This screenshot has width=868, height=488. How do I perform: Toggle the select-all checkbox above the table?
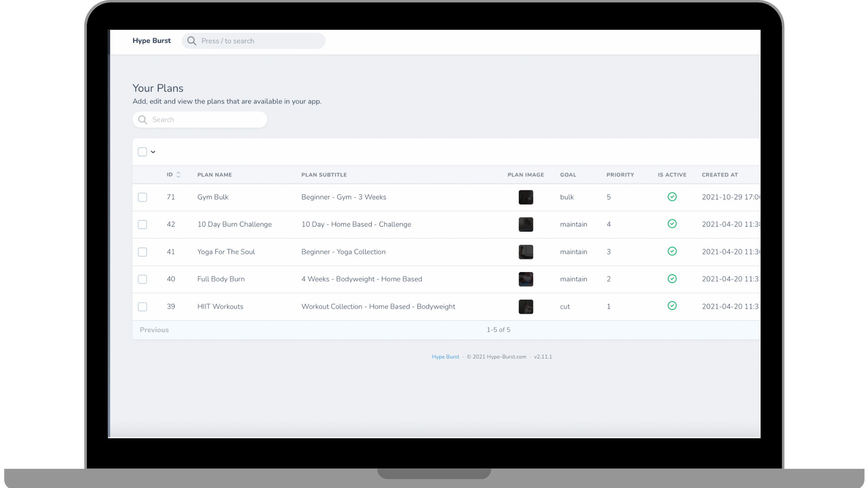(x=142, y=152)
